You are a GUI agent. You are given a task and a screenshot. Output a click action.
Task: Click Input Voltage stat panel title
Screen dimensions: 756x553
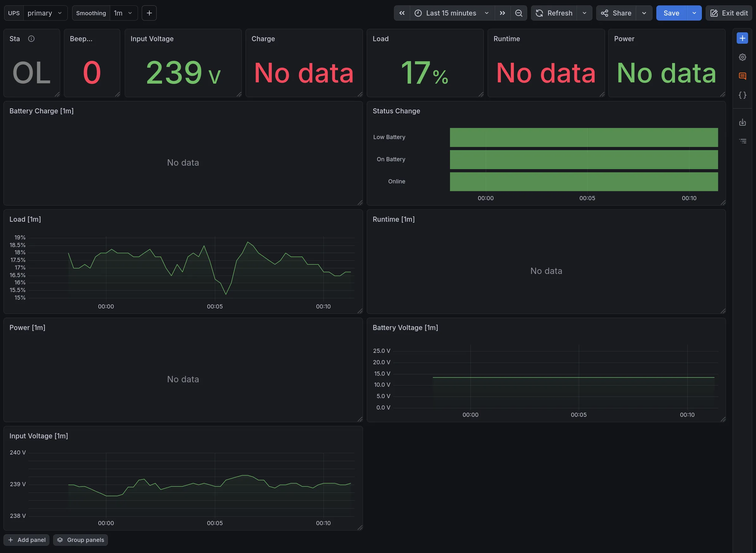coord(152,39)
